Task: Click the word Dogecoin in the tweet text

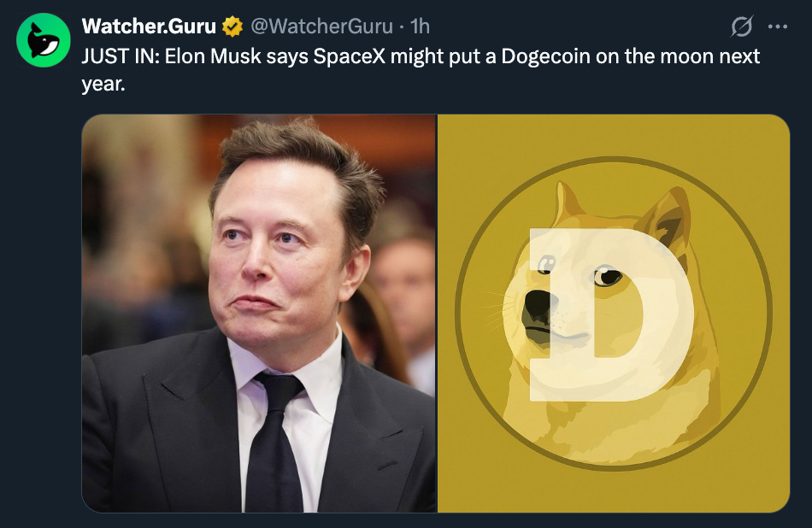Action: (x=545, y=56)
